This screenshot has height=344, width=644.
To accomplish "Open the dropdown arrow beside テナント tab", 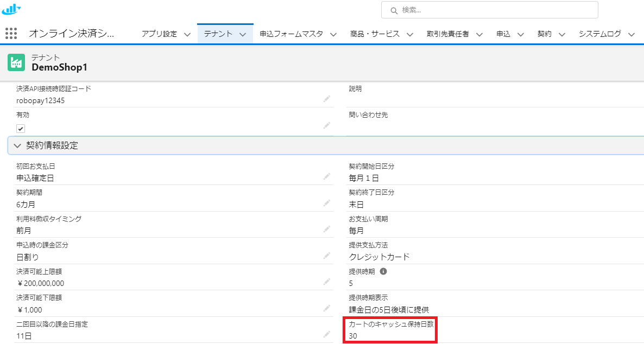I will pos(242,34).
